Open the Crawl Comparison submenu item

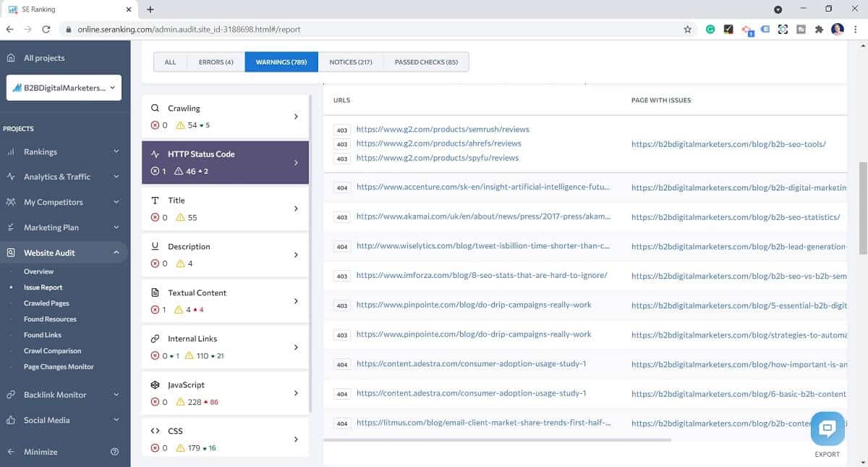click(52, 351)
